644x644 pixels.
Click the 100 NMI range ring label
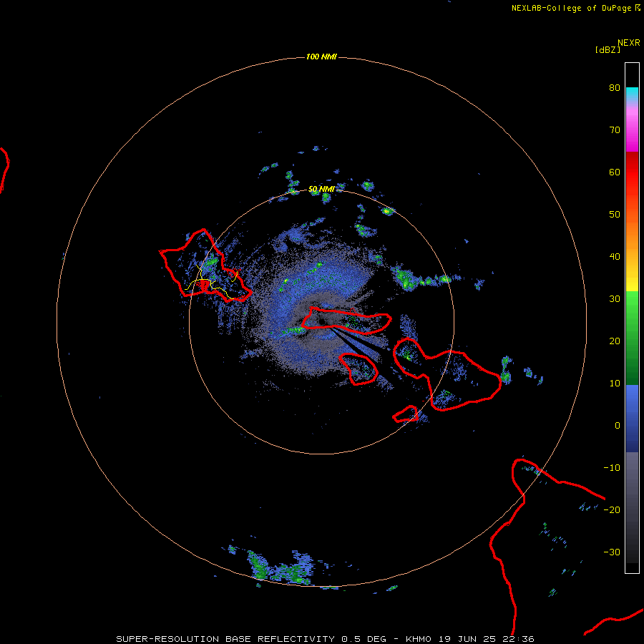[x=321, y=57]
